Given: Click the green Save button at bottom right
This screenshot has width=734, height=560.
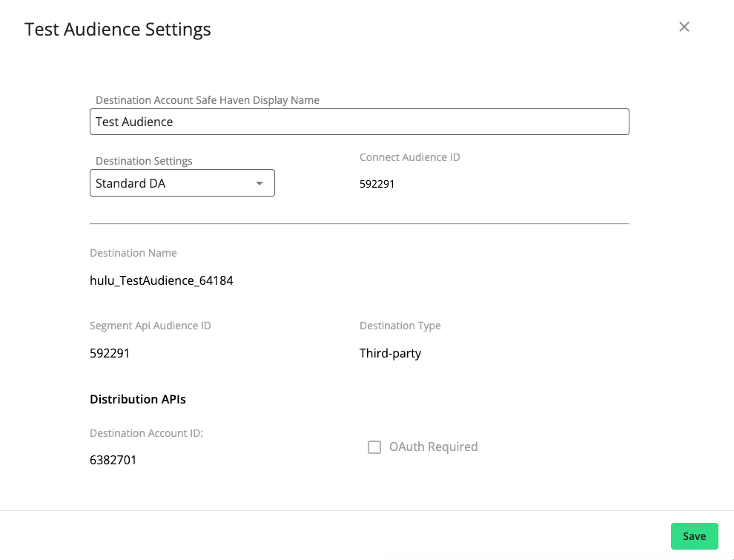Looking at the screenshot, I should 694,536.
